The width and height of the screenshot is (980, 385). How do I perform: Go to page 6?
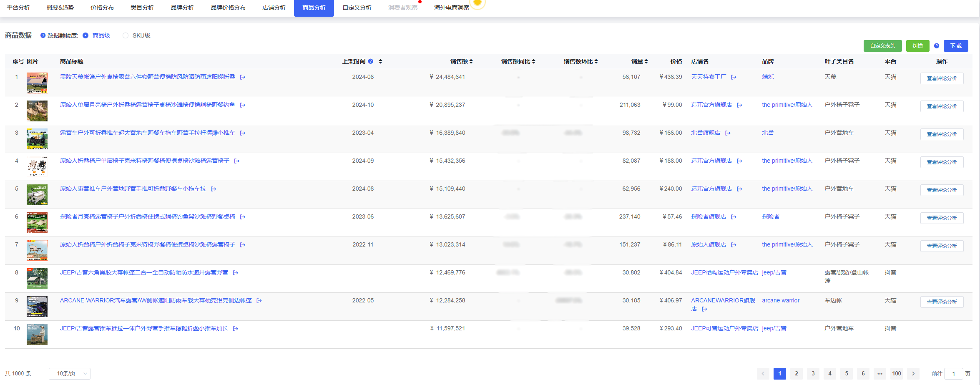[x=863, y=374]
